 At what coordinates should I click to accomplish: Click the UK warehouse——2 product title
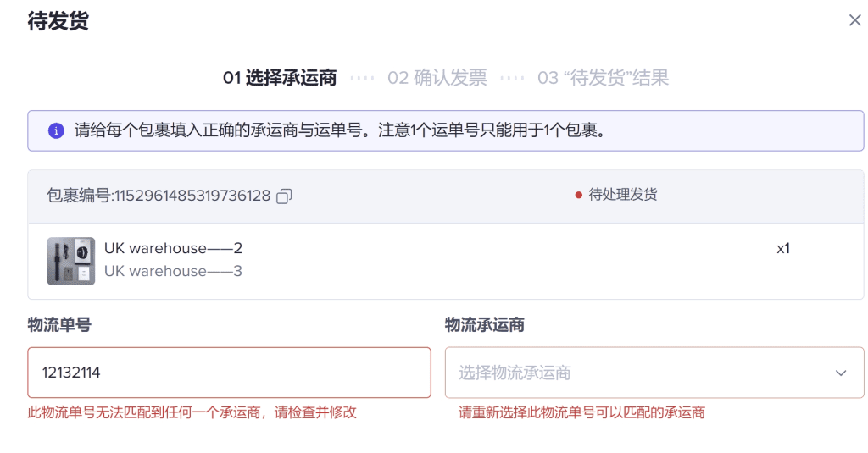click(x=173, y=248)
